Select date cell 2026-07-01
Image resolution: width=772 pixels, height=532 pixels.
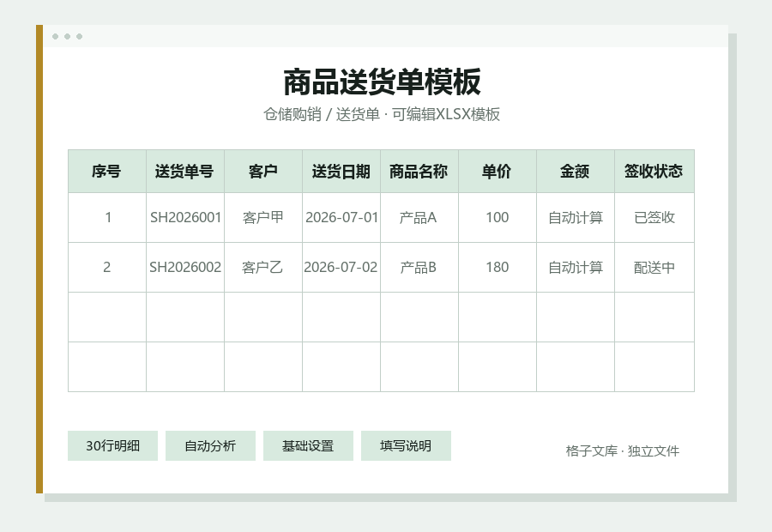(341, 217)
